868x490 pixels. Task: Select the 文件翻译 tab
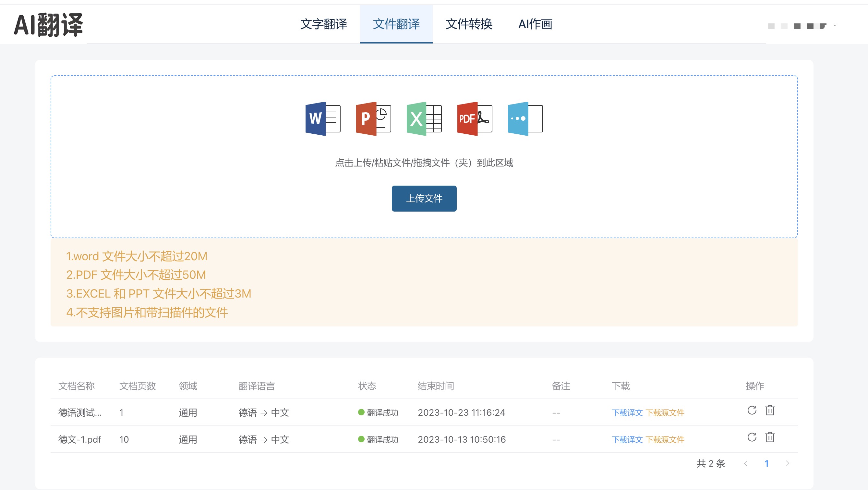point(396,24)
